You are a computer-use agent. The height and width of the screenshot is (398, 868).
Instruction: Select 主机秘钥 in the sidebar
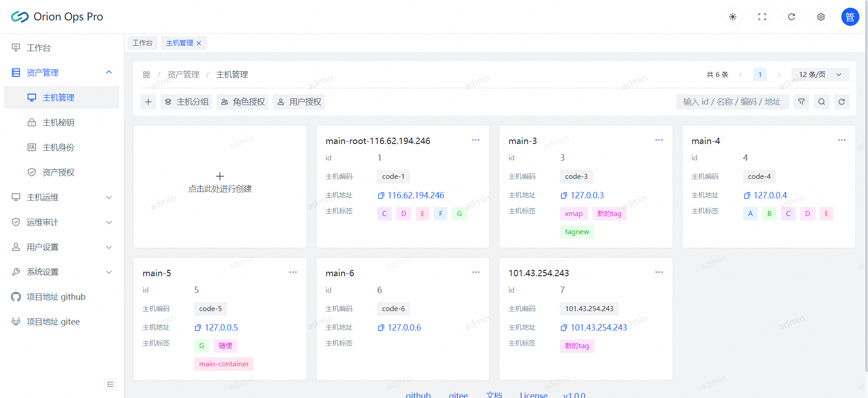58,123
